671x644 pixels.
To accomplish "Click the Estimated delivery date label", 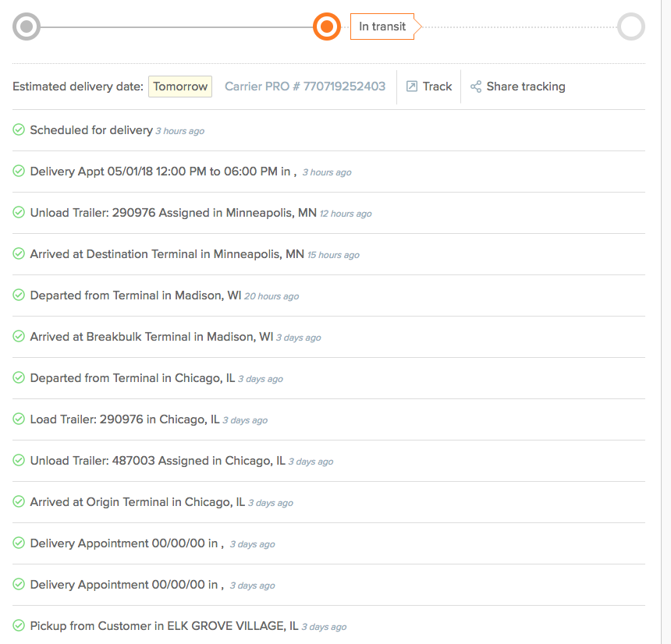I will coord(78,87).
